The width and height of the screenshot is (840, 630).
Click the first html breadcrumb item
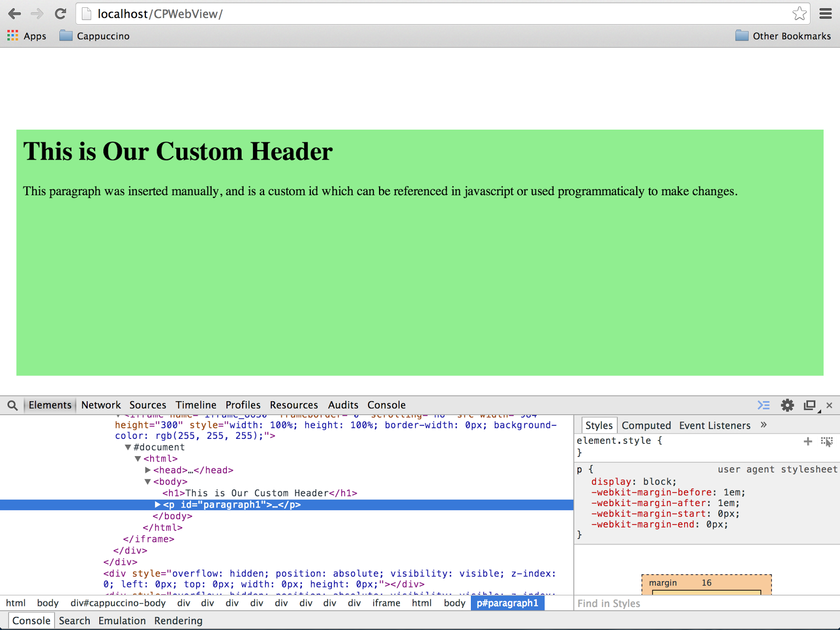pyautogui.click(x=16, y=603)
